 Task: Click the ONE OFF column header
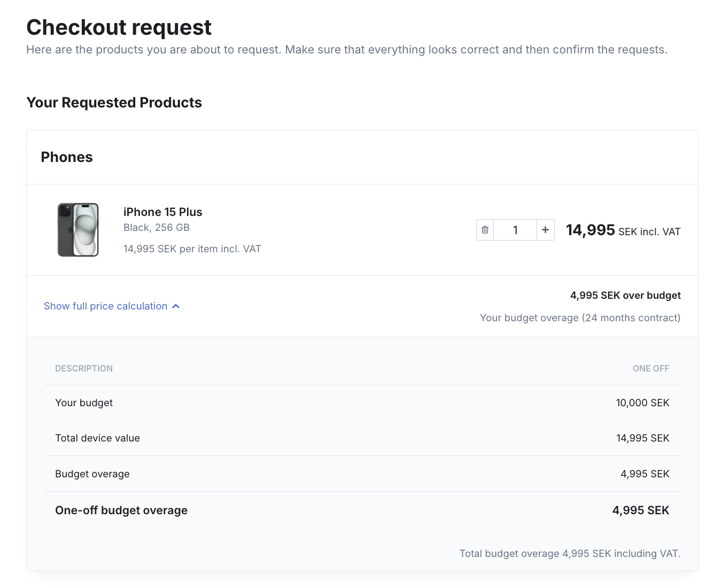point(651,369)
